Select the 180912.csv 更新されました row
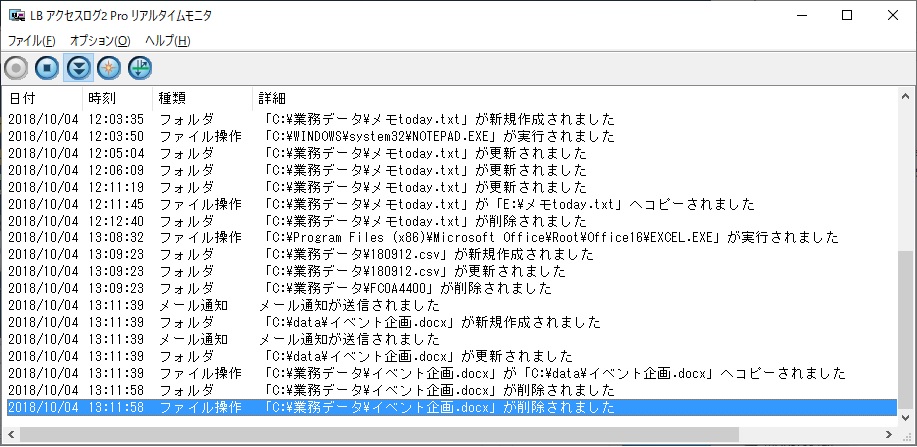This screenshot has height=447, width=917. (451, 271)
